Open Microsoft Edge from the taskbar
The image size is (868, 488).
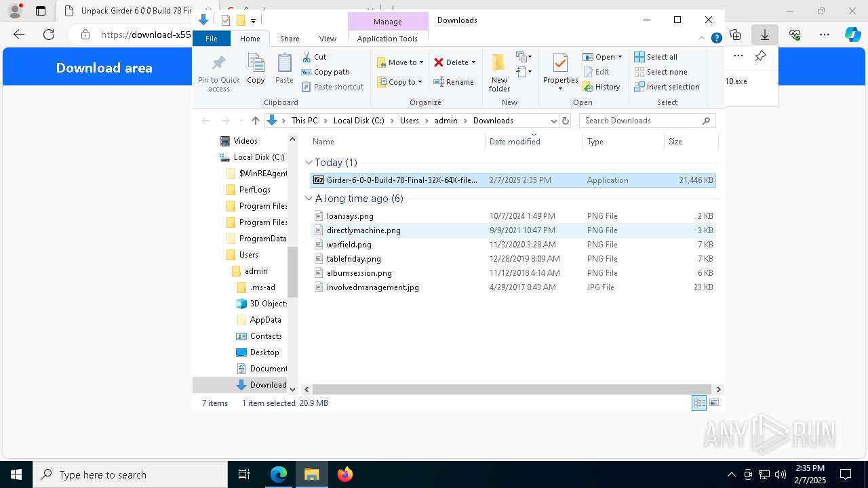coord(279,474)
